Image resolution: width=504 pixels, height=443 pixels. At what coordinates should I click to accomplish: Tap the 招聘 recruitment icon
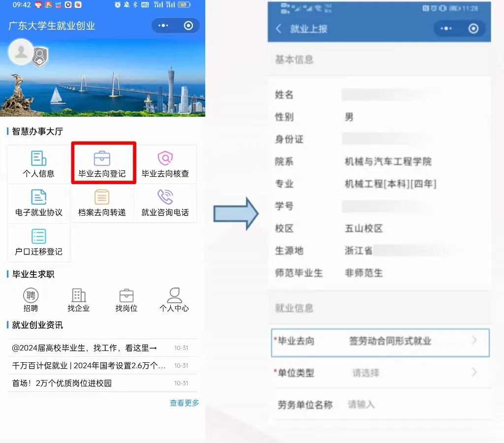click(x=31, y=295)
